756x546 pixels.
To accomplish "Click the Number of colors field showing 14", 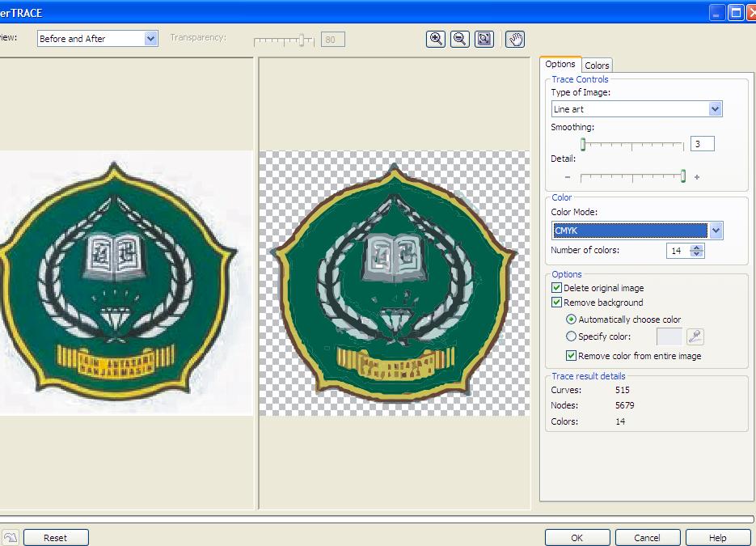I will tap(678, 251).
